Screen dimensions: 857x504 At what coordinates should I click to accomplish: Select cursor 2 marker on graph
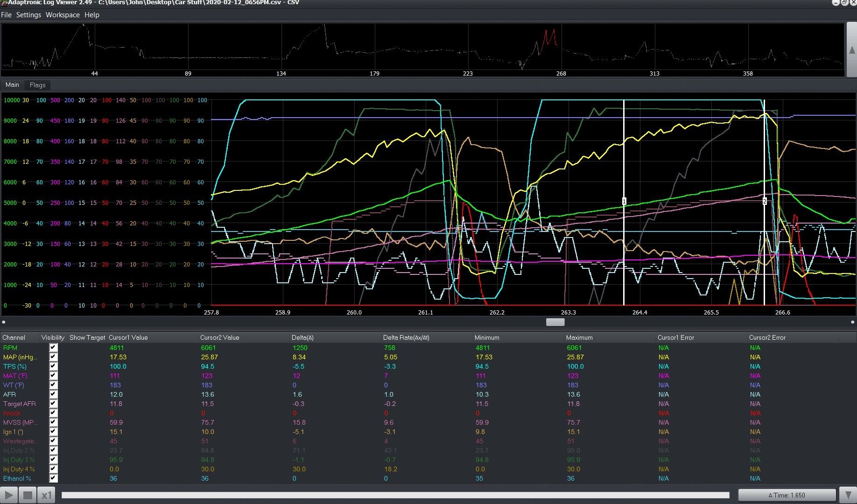click(x=765, y=201)
